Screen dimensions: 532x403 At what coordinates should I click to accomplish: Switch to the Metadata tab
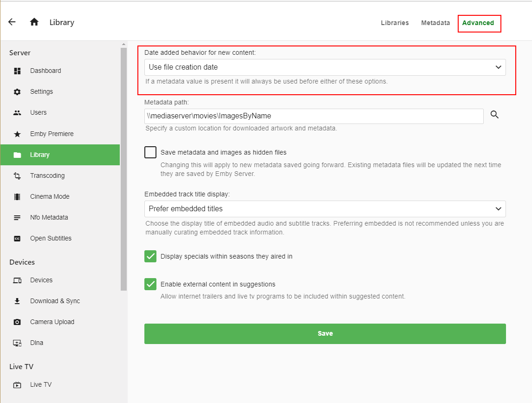(x=435, y=23)
